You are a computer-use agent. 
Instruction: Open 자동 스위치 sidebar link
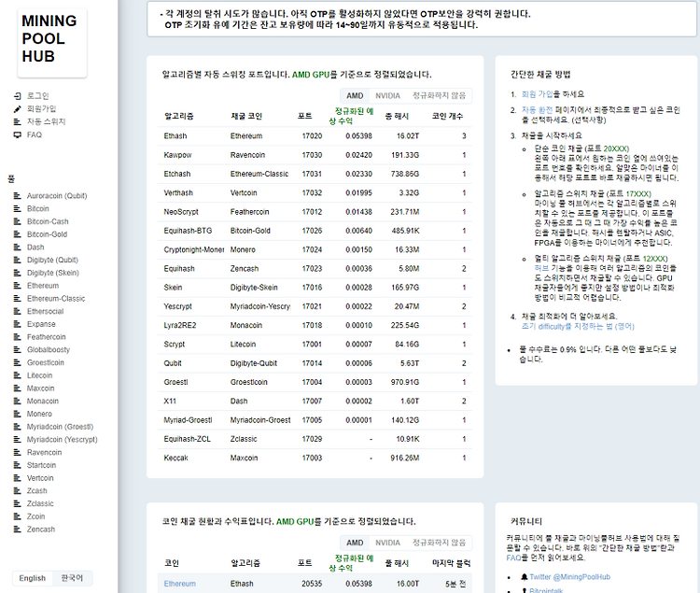pos(47,122)
